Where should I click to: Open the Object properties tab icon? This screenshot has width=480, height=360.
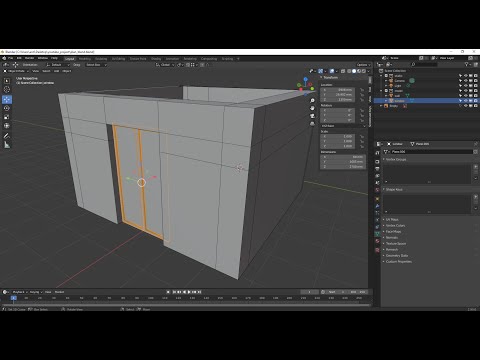377,199
